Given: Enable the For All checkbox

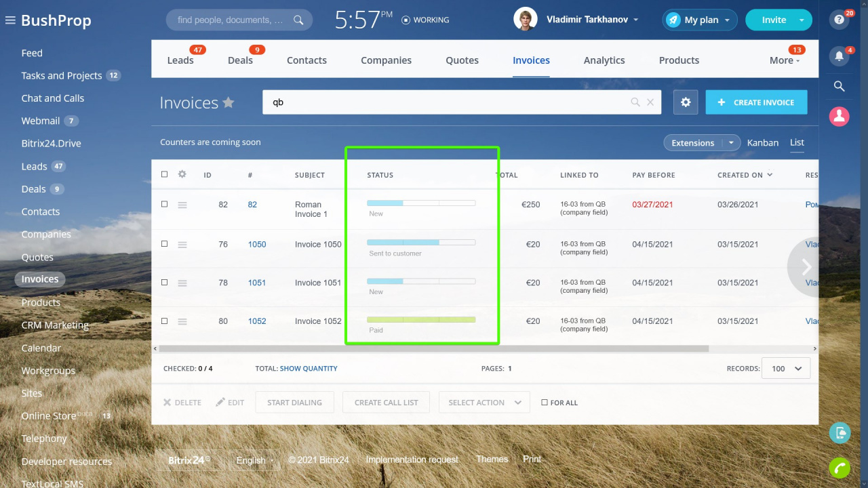Looking at the screenshot, I should click(545, 403).
